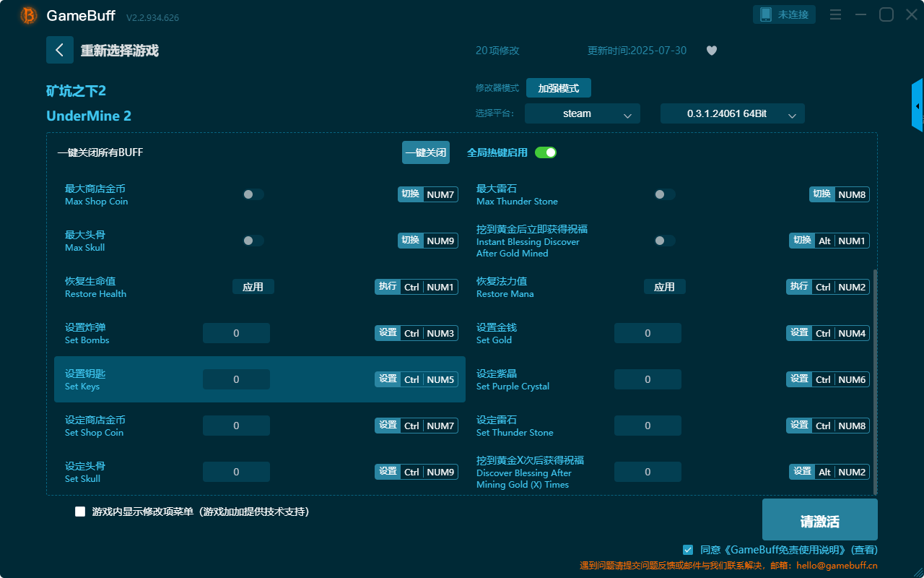Expand the blue side tab on right edge
Screen dimensions: 924x578
click(x=918, y=105)
